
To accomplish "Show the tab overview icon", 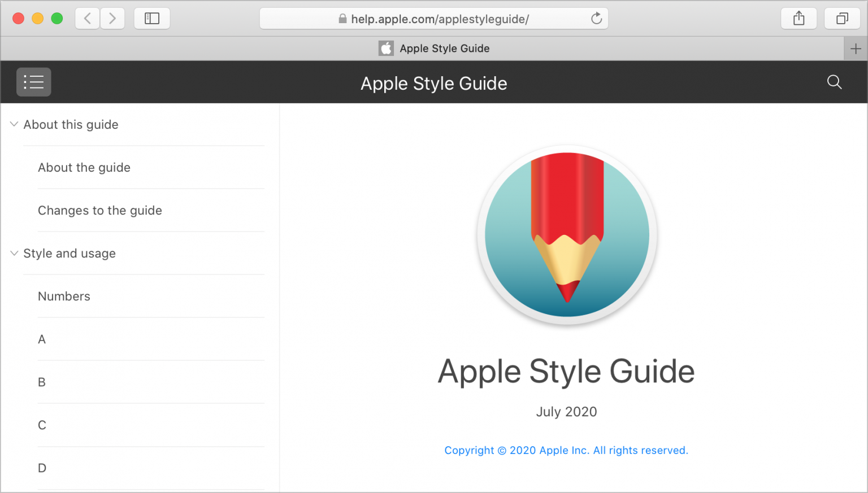I will 842,19.
